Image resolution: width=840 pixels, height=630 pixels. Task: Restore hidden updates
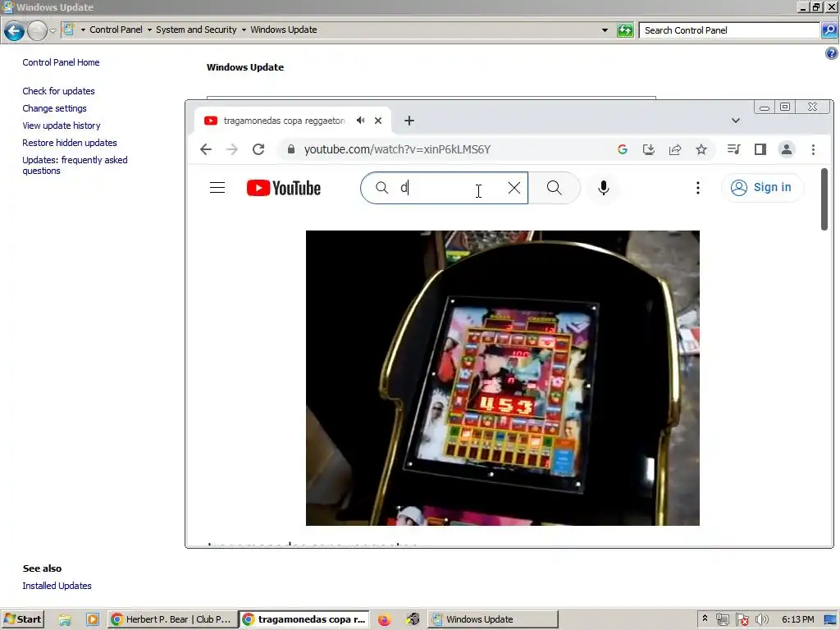coord(70,143)
